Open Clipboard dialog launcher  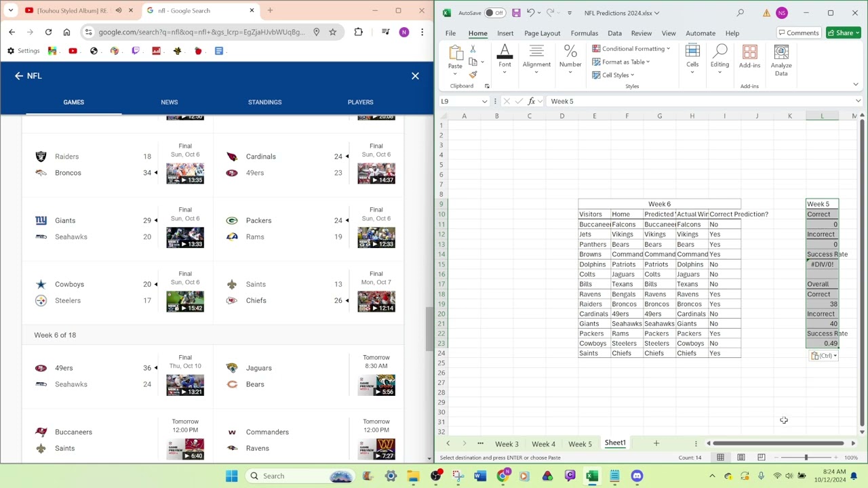[487, 86]
